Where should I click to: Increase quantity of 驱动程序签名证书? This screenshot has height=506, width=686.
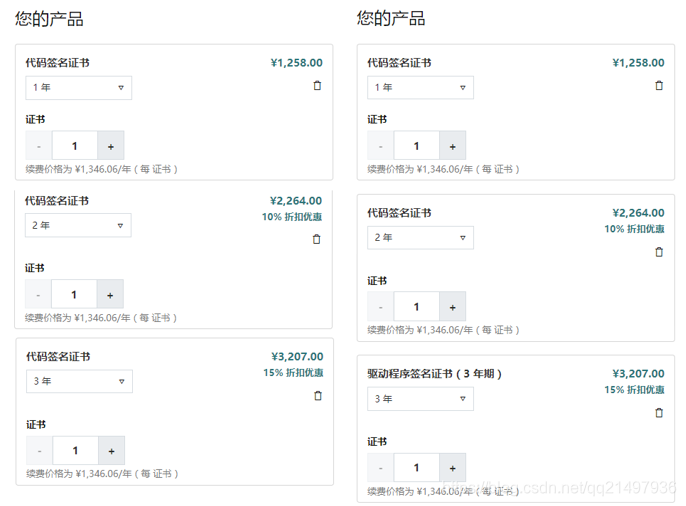(452, 467)
